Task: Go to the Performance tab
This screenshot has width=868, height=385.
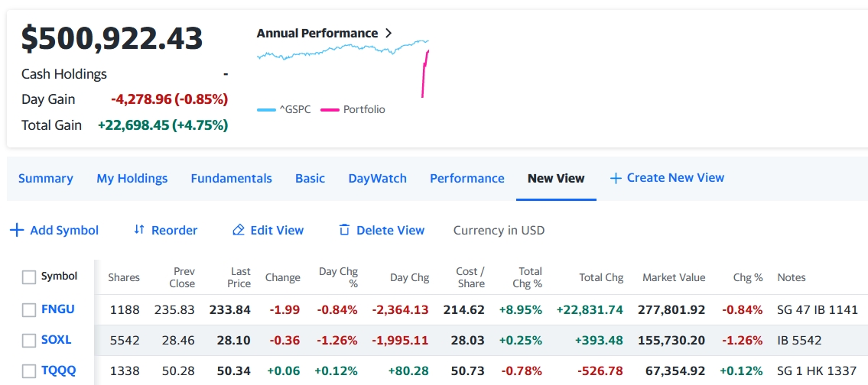Action: 467,178
